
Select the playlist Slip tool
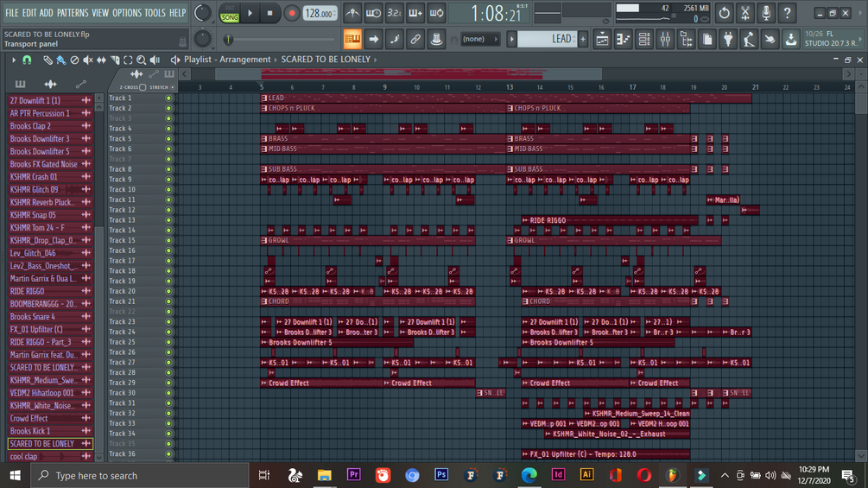[x=101, y=60]
